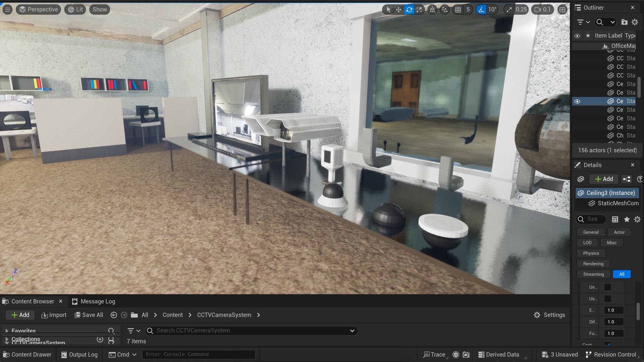The height and width of the screenshot is (362, 644).
Task: Select the translate (move) transform tool
Action: (398, 10)
